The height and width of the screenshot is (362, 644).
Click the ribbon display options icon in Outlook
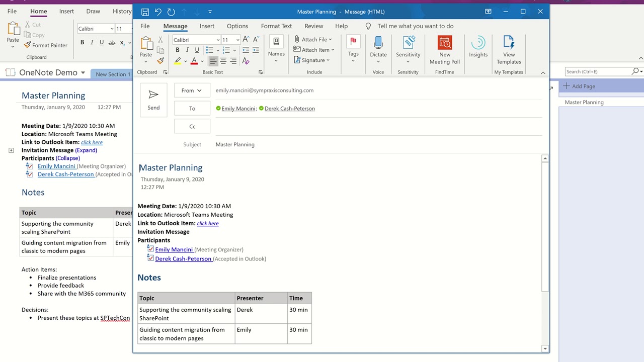[x=488, y=12]
